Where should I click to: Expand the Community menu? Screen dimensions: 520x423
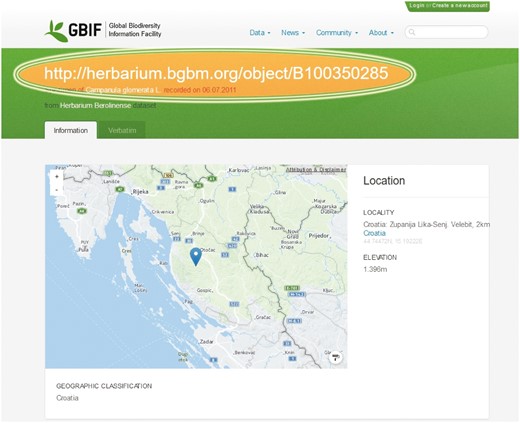(x=337, y=33)
